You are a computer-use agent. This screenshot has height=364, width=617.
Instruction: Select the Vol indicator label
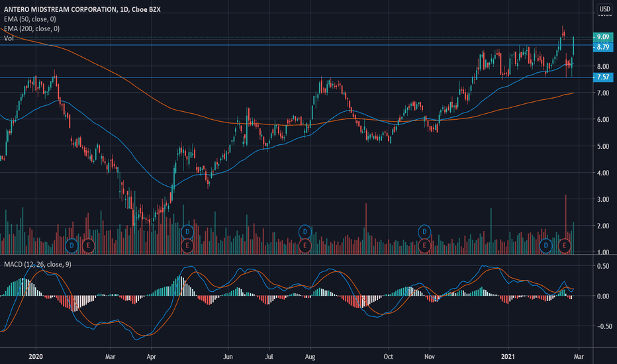(x=9, y=38)
